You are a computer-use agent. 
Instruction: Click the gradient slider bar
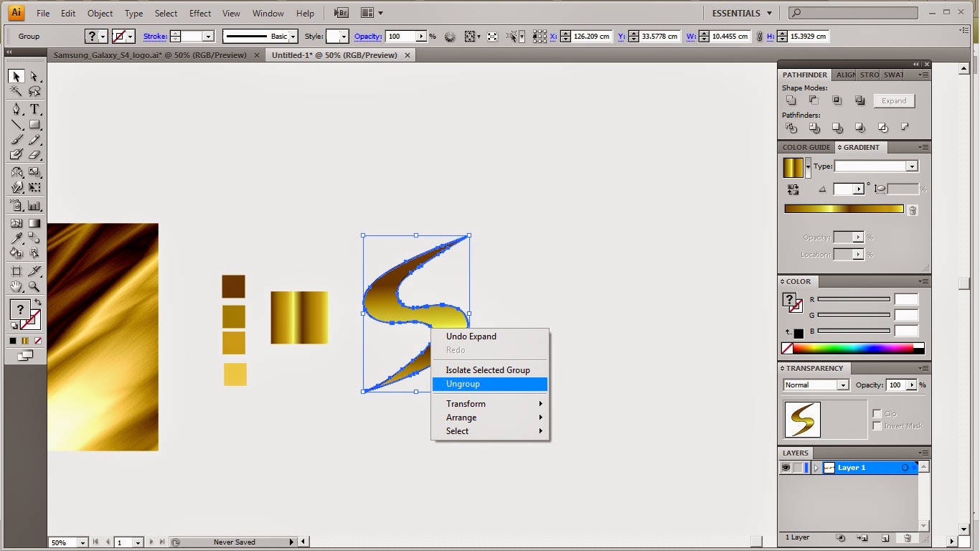(844, 209)
